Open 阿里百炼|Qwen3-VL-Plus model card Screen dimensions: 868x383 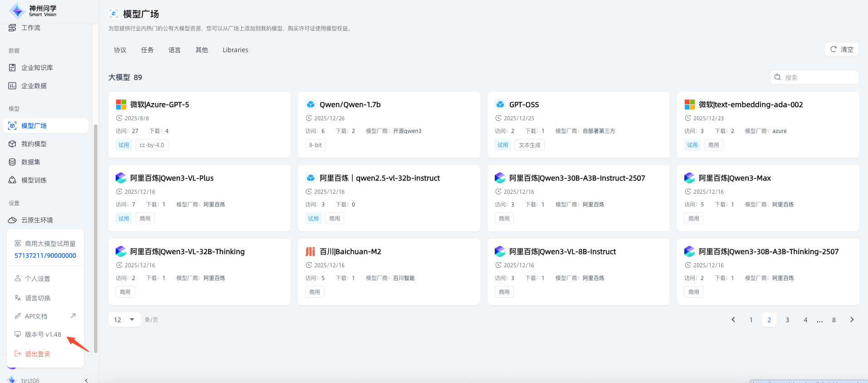point(200,198)
